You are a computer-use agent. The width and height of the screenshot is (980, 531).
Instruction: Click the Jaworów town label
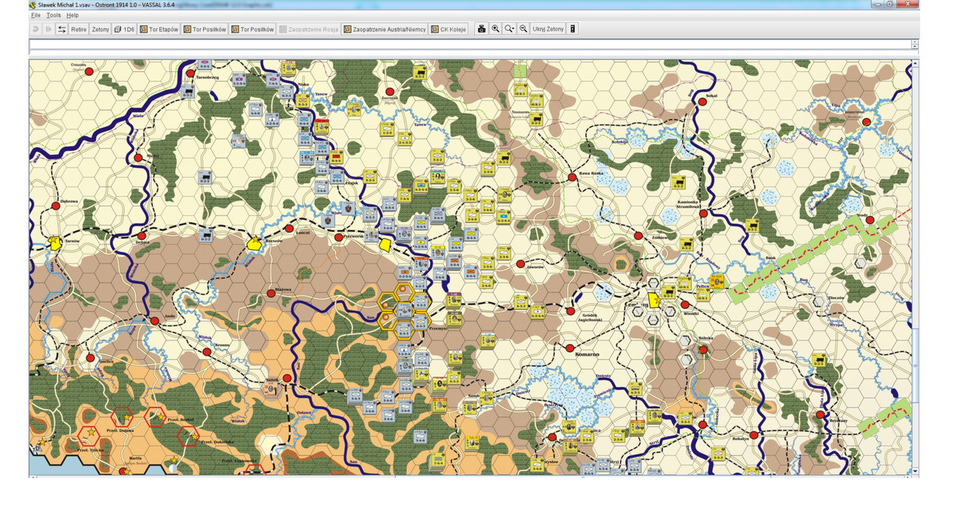(x=534, y=268)
